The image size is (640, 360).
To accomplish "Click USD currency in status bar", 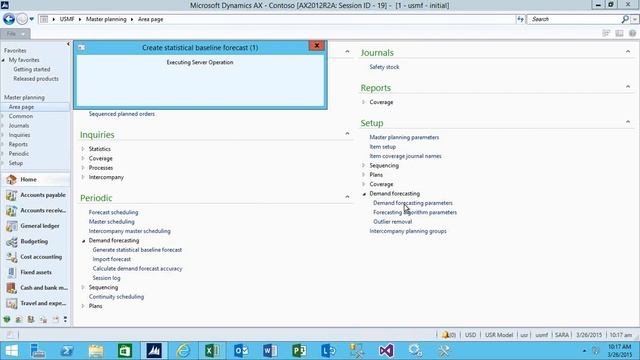I will coord(470,335).
